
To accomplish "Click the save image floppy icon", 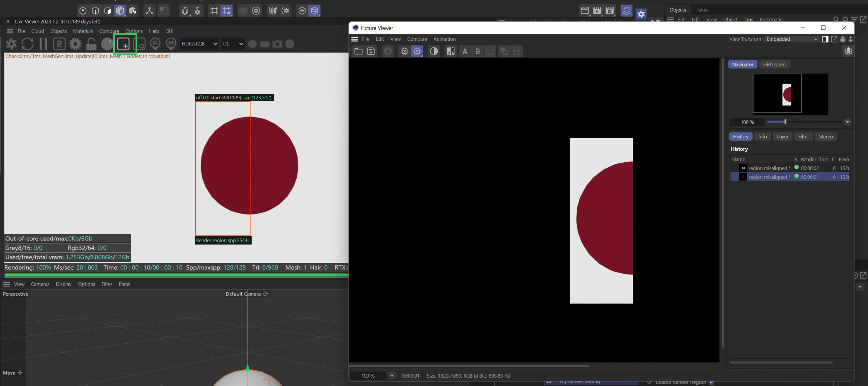I will pos(371,51).
